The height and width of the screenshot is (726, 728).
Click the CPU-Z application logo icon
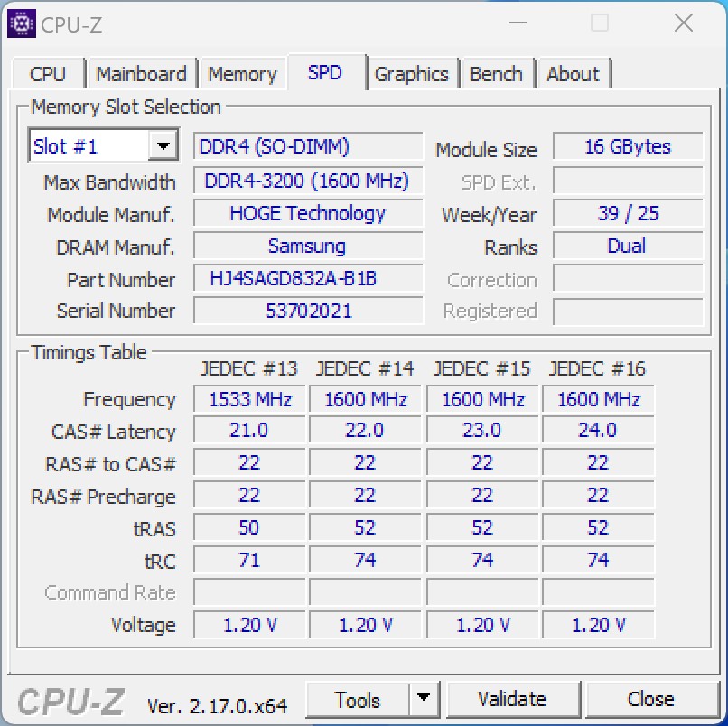pos(23,23)
